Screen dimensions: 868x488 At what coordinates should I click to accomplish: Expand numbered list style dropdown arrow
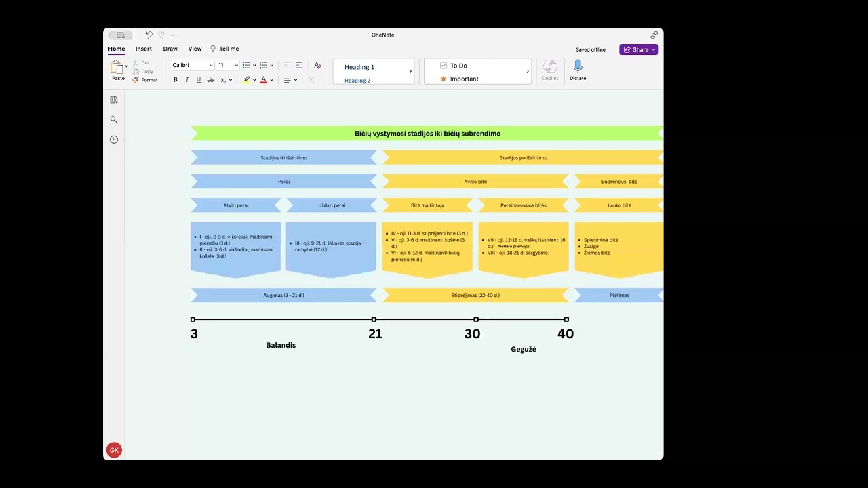(x=272, y=66)
